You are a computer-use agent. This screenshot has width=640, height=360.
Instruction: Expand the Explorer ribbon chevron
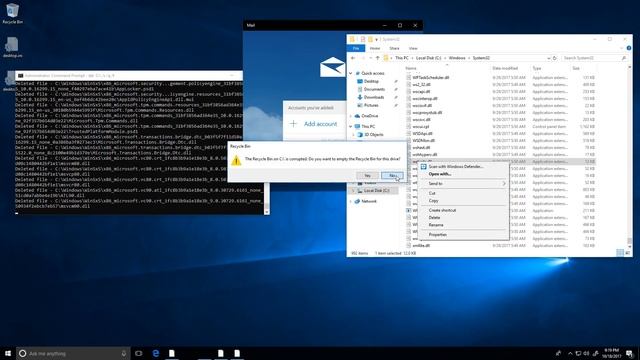coord(621,48)
